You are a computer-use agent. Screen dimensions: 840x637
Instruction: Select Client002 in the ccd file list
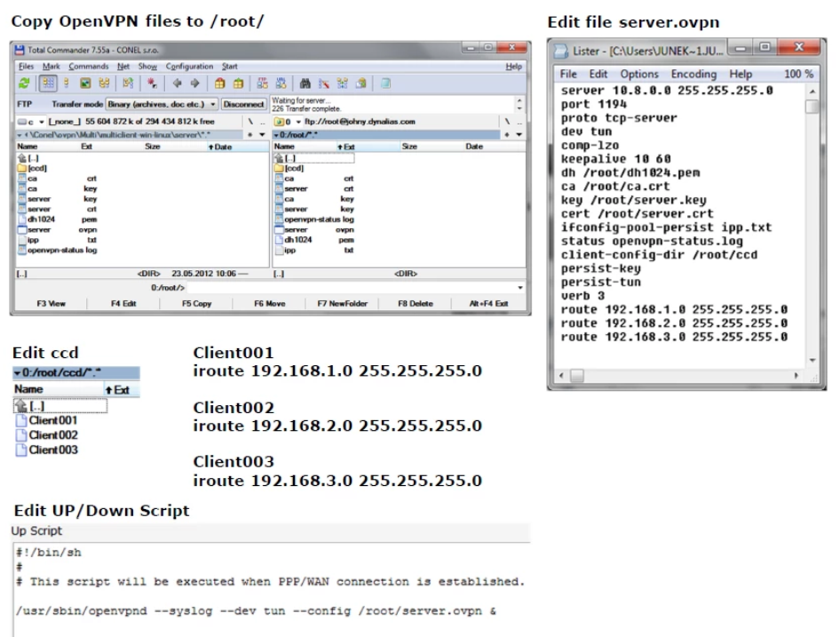[x=52, y=435]
